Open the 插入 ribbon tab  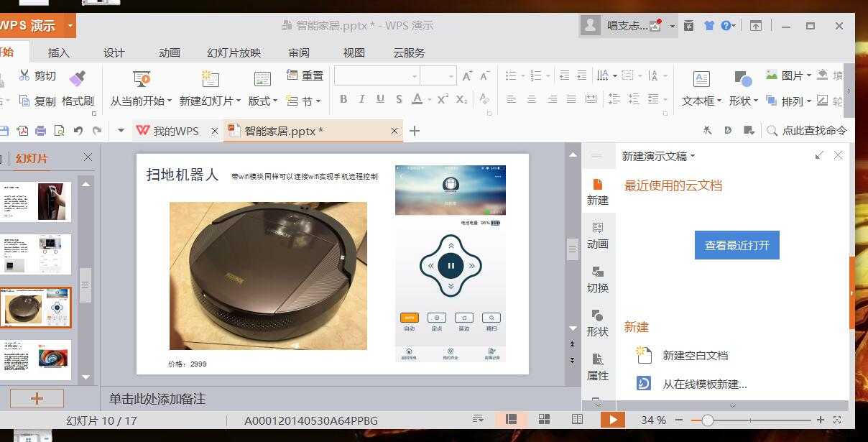click(x=59, y=52)
